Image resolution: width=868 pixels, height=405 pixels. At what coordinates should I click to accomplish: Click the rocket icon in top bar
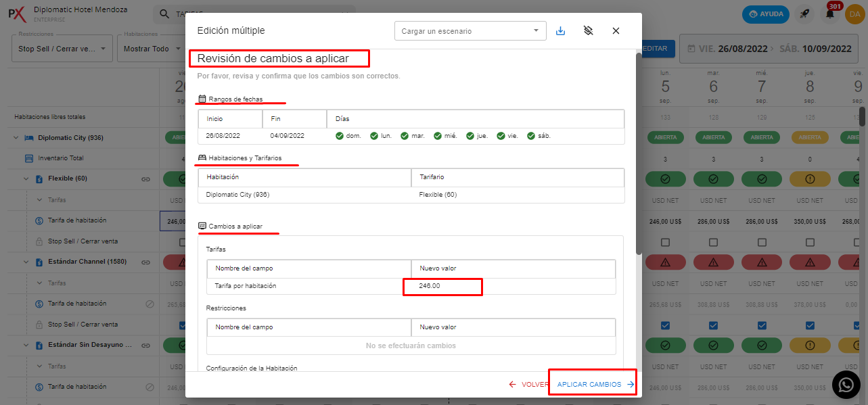point(804,14)
